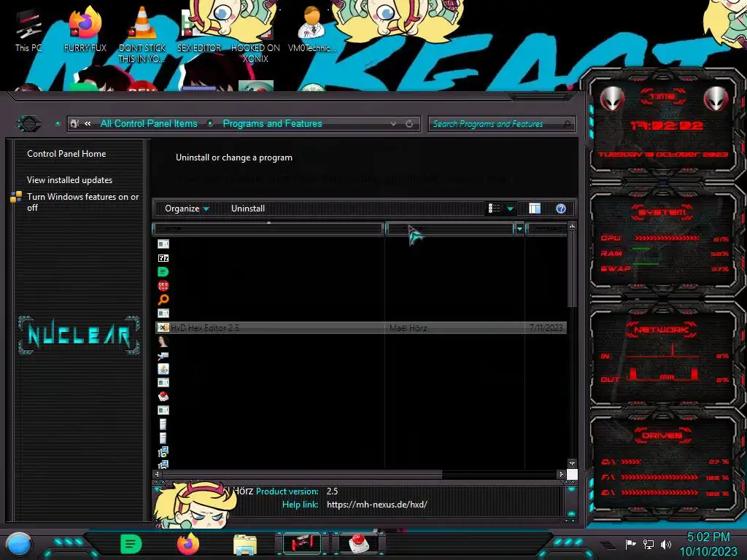
Task: Select the woman portrait program icon in the list
Action: pyautogui.click(x=163, y=341)
